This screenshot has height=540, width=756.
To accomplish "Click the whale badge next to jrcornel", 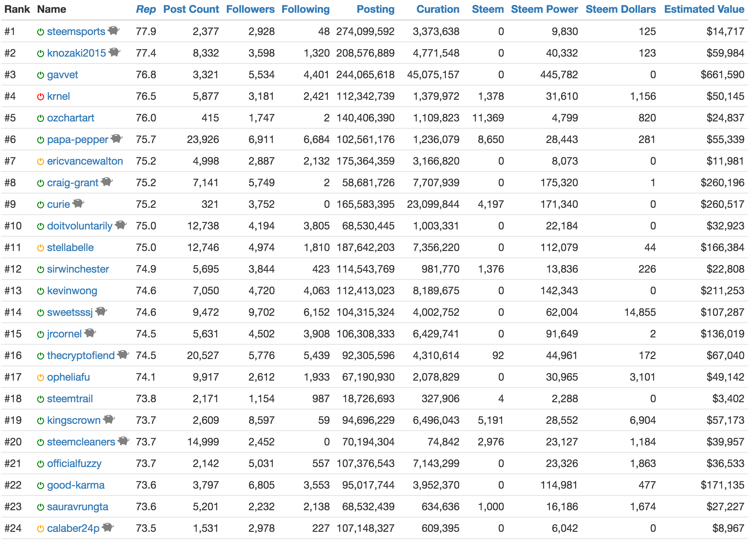I will (90, 333).
